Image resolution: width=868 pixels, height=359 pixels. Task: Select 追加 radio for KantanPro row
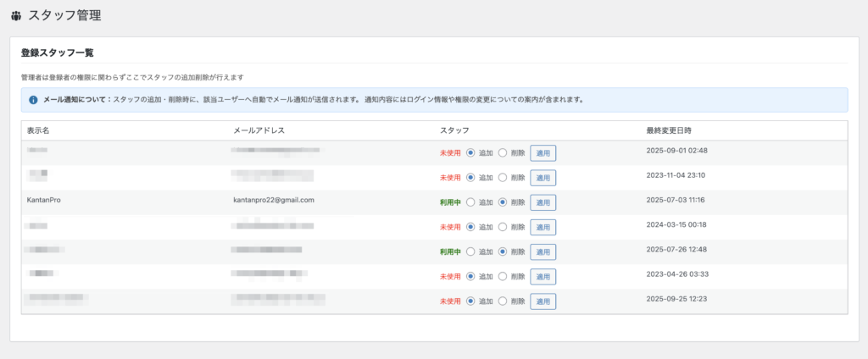click(470, 202)
